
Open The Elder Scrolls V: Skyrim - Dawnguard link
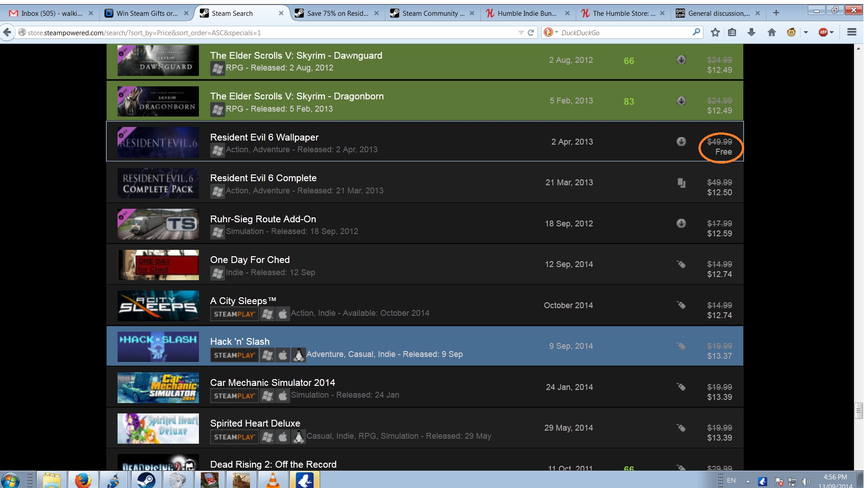[296, 56]
